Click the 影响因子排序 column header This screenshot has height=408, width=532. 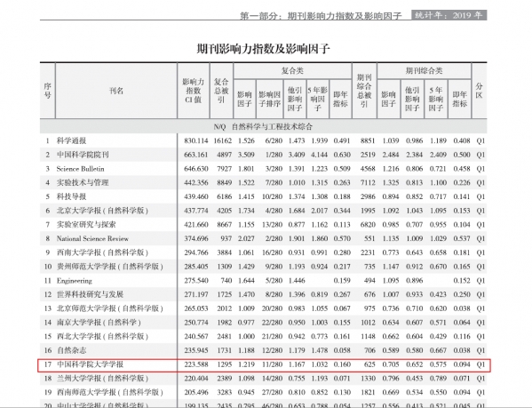point(269,100)
